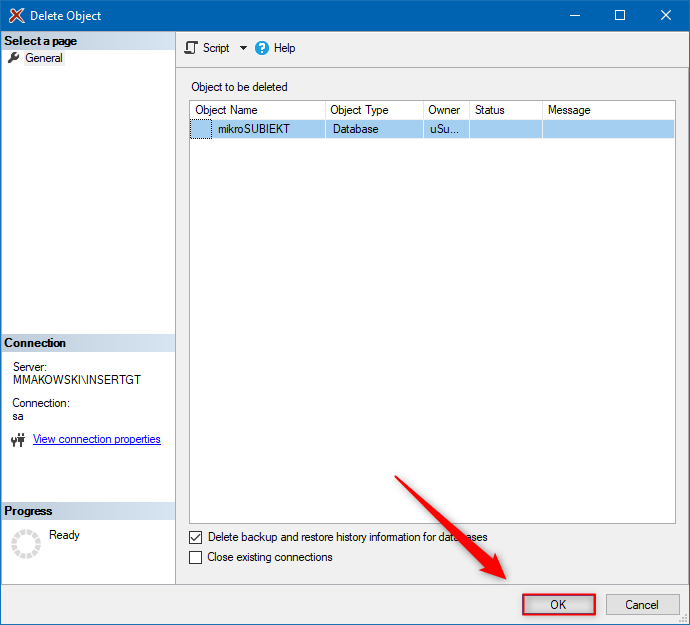Screen dimensions: 690x625
Task: Click the Progress spinner icon
Action: pyautogui.click(x=26, y=544)
